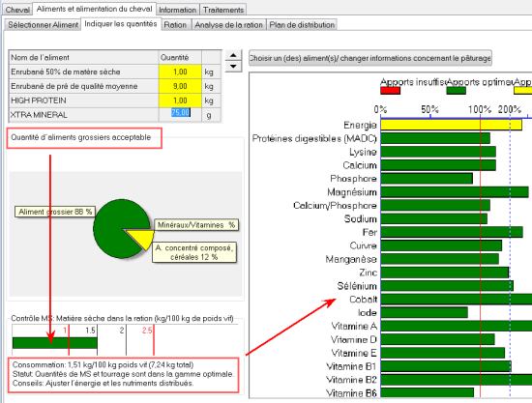The image size is (532, 403).
Task: Click the Sélénium label in chart
Action: [357, 286]
